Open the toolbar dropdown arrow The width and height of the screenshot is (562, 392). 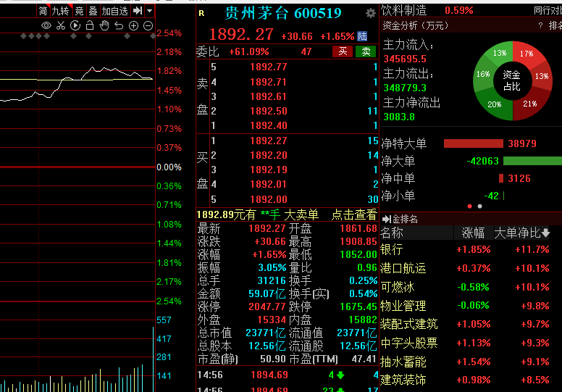coord(150,11)
